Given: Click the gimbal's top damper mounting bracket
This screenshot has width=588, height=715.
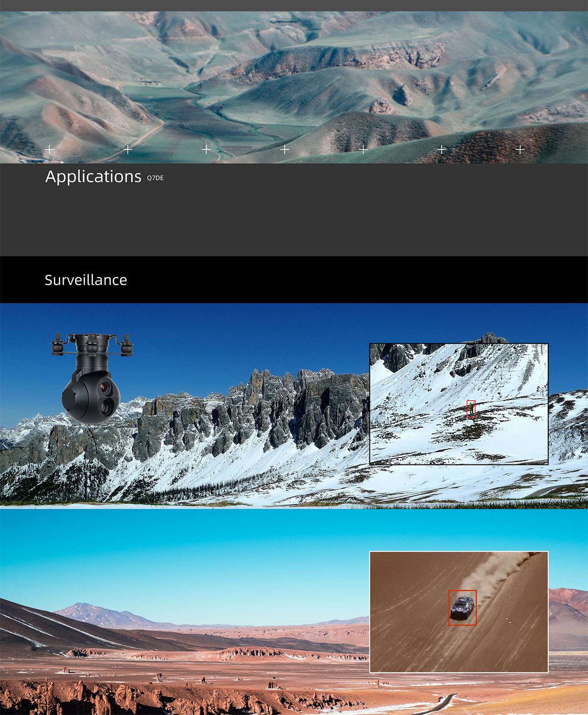Looking at the screenshot, I should coord(92,343).
